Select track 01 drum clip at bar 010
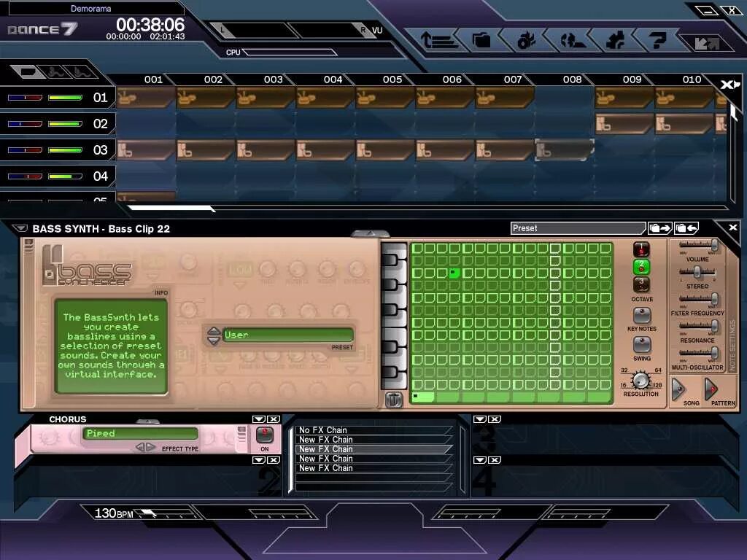 pos(684,98)
